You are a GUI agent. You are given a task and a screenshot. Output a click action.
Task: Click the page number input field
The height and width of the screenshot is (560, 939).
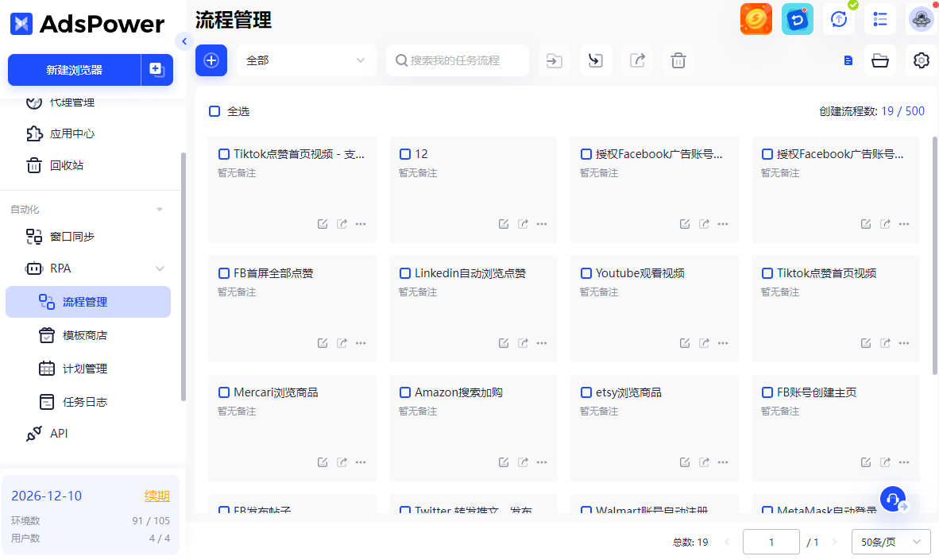pos(771,542)
